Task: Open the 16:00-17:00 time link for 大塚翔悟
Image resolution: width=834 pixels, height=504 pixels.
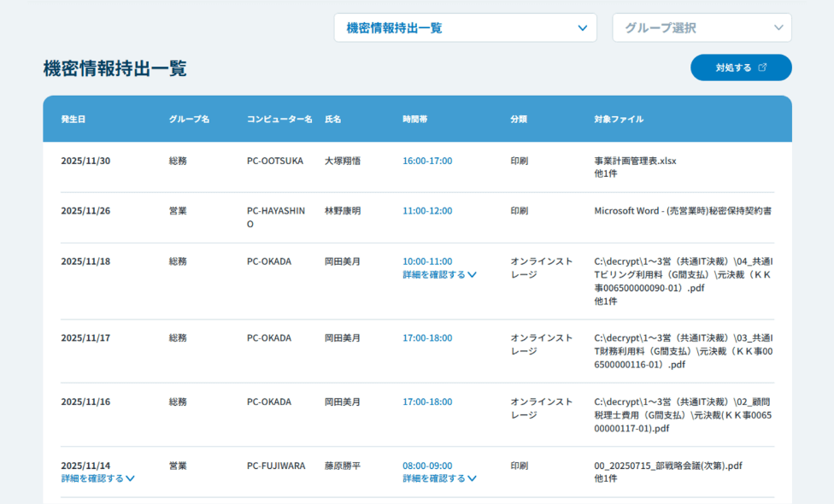Action: pyautogui.click(x=427, y=160)
